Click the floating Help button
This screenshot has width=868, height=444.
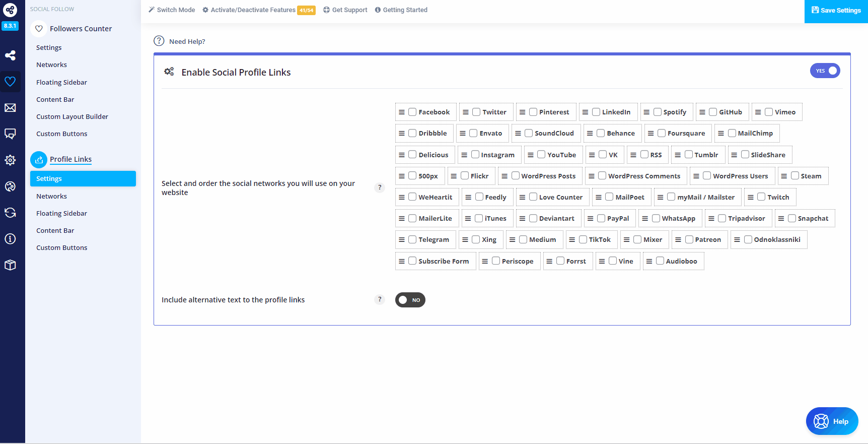pos(832,421)
